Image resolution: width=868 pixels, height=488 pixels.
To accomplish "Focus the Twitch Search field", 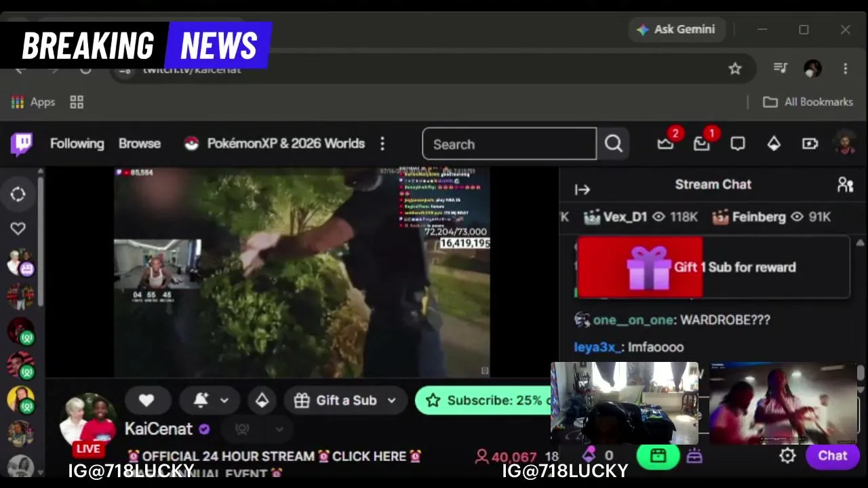I will click(x=509, y=144).
